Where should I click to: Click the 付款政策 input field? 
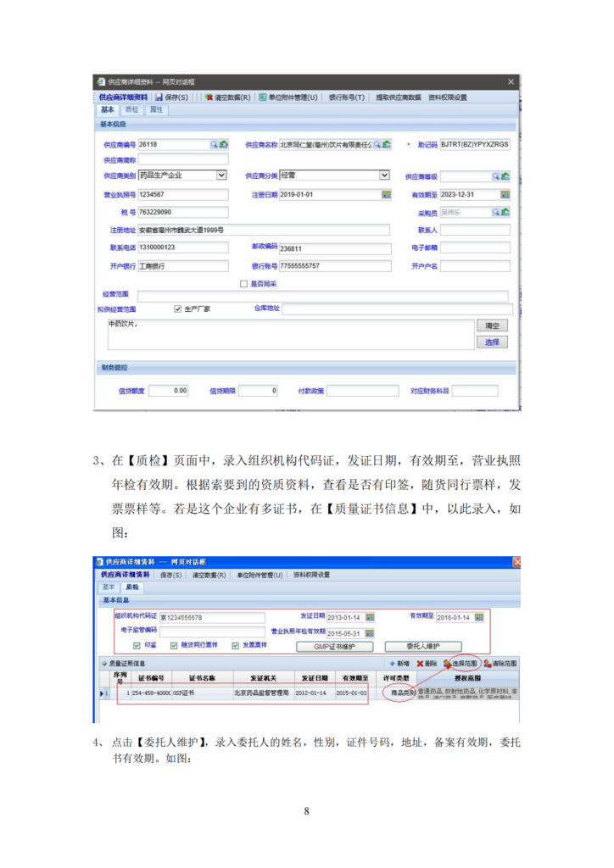[363, 391]
